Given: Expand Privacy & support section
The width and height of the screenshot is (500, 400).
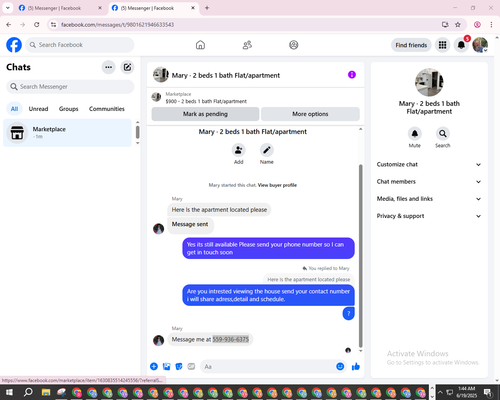Looking at the screenshot, I should coord(429,216).
